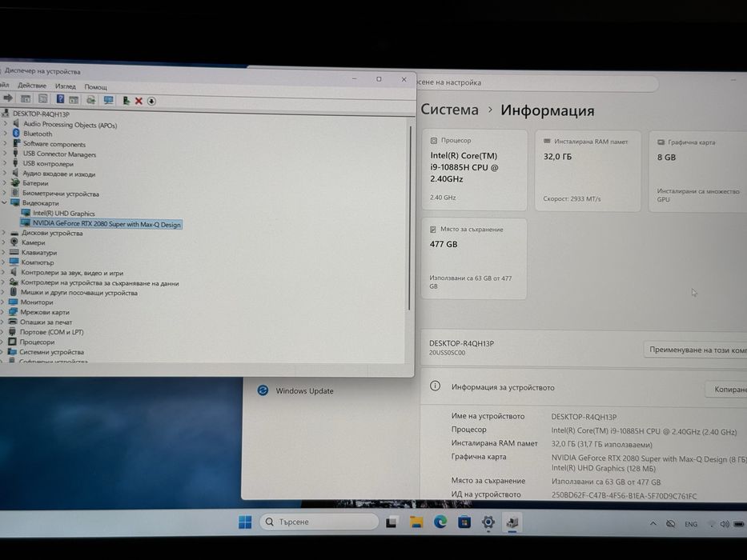The width and height of the screenshot is (747, 560).
Task: Click the speaker volume tray icon
Action: [x=725, y=524]
